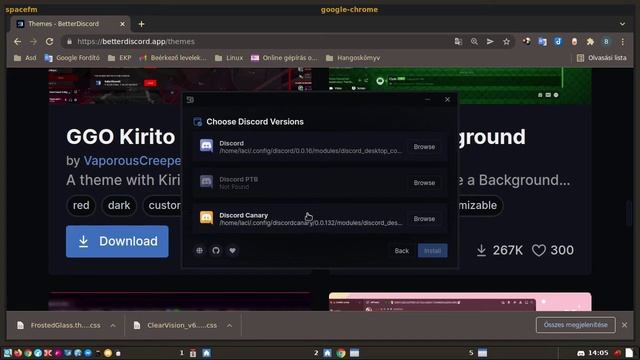Click the green theme preview thumbnail
Screen dimensions: 640x360
pyautogui.click(x=460, y=81)
